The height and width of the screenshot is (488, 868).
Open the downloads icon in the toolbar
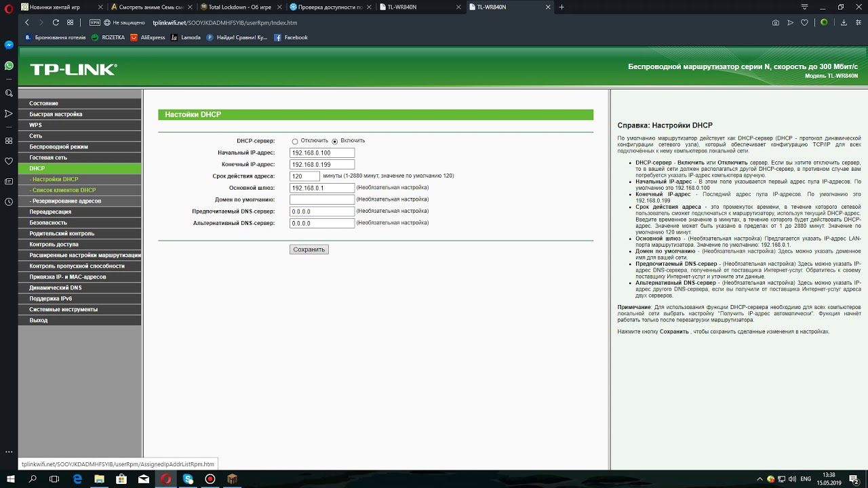844,22
